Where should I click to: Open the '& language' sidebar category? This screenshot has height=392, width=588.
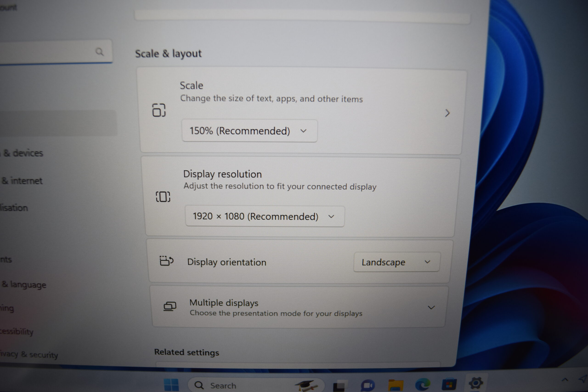23,285
